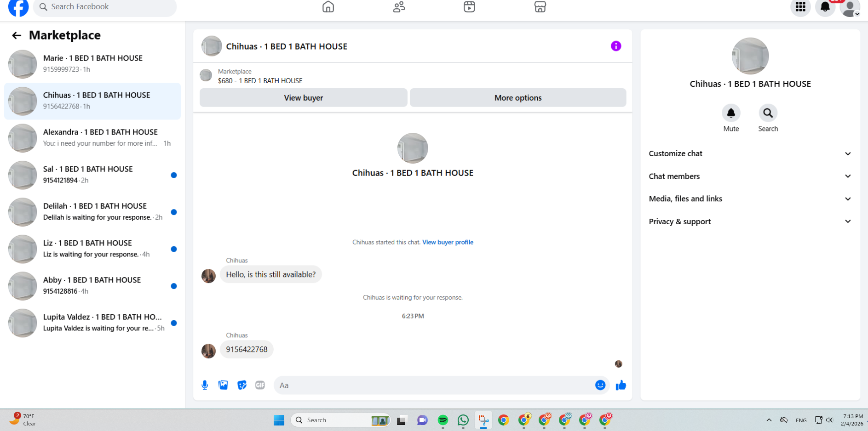The image size is (868, 431).
Task: Follow the View buyer profile link
Action: click(x=448, y=242)
